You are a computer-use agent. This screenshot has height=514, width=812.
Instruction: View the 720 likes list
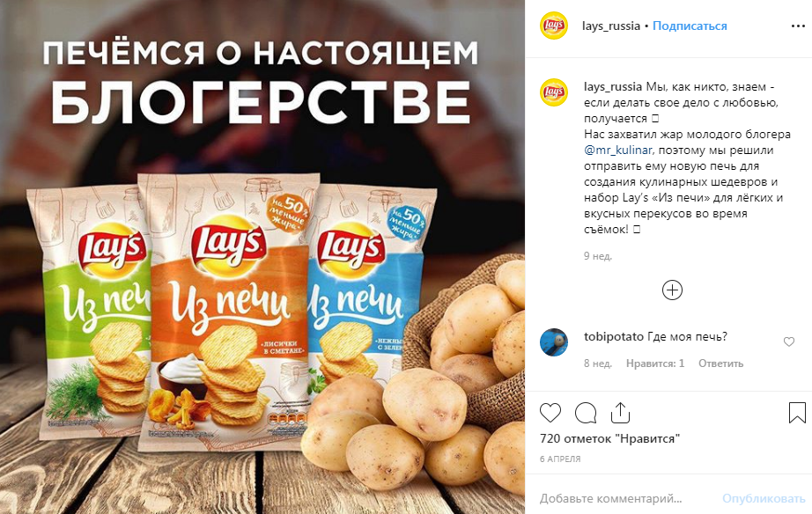pyautogui.click(x=609, y=438)
